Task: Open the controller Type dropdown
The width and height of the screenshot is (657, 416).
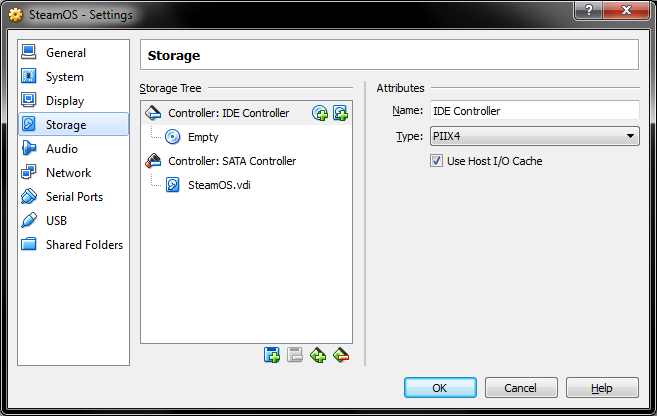Action: (534, 137)
